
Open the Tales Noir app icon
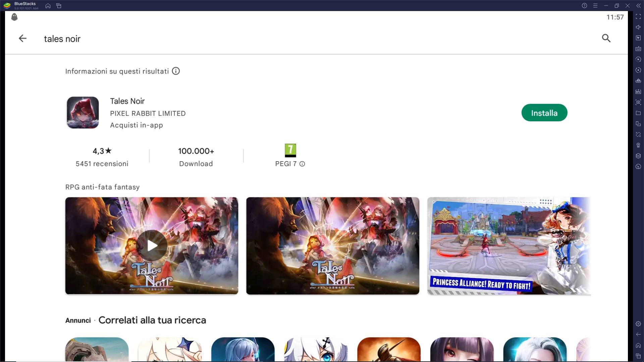(83, 113)
